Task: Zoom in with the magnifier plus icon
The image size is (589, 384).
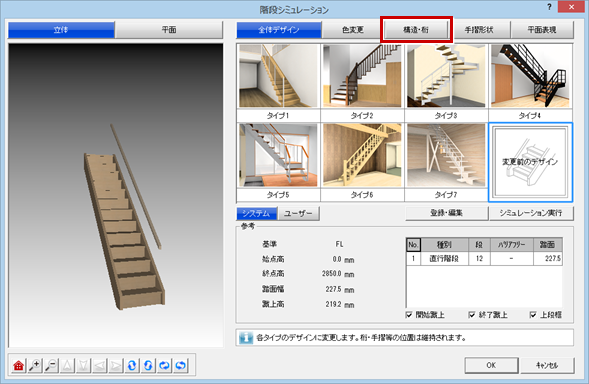Action: coord(35,365)
